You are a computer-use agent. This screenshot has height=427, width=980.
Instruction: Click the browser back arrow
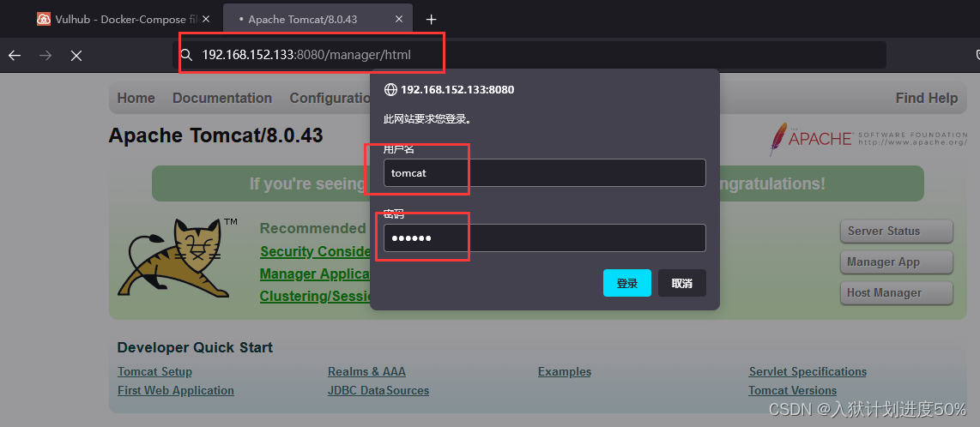click(x=15, y=56)
